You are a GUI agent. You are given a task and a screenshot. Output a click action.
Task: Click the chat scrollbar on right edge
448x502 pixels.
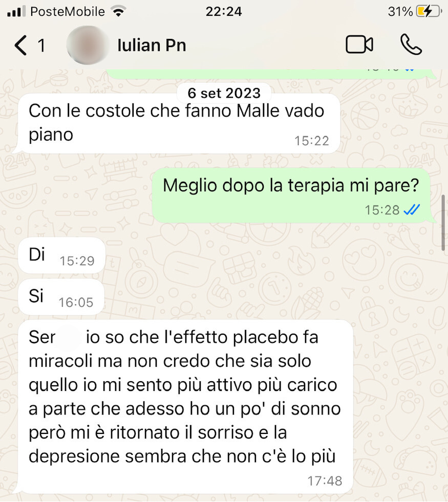click(x=443, y=223)
